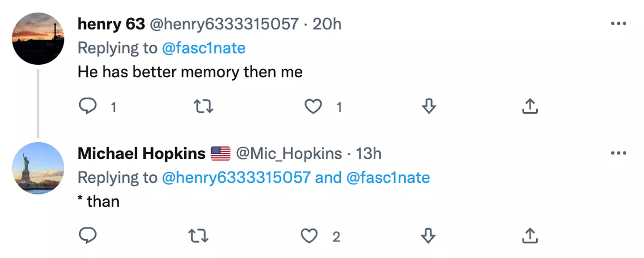Viewport: 644px width, 258px height.
Task: Retweet henry 63's tweet
Action: click(203, 107)
